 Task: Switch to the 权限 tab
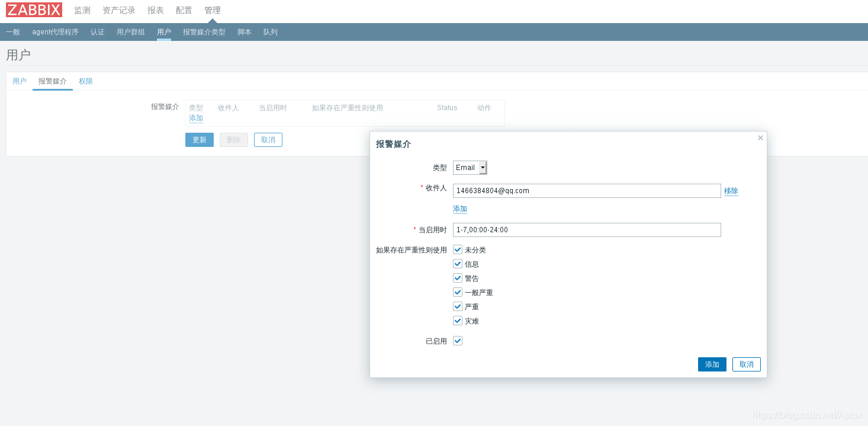click(x=85, y=81)
